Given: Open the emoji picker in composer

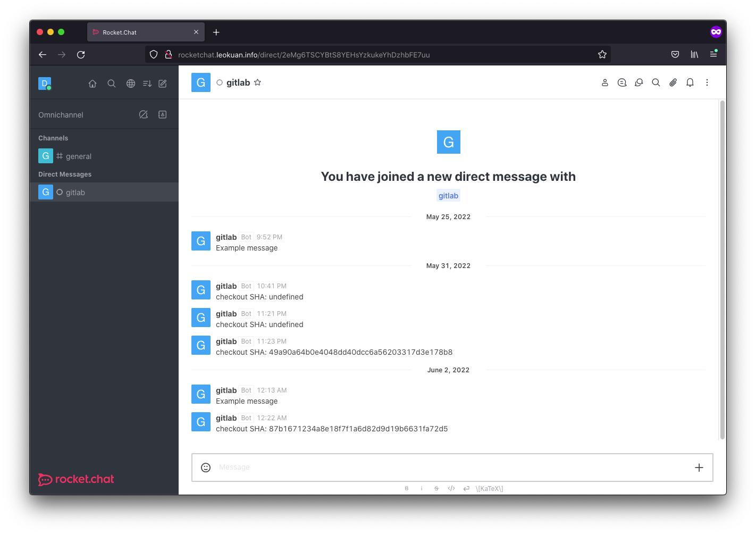Looking at the screenshot, I should pyautogui.click(x=206, y=468).
